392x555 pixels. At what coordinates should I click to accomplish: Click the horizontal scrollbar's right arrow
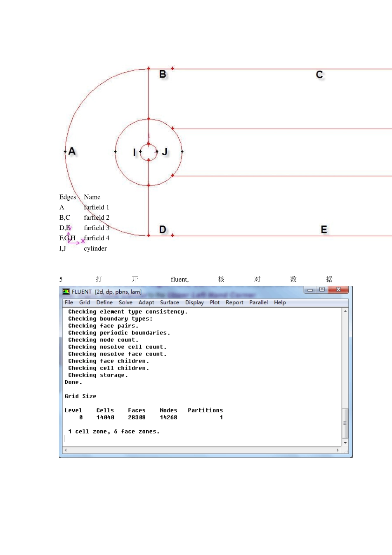[338, 450]
